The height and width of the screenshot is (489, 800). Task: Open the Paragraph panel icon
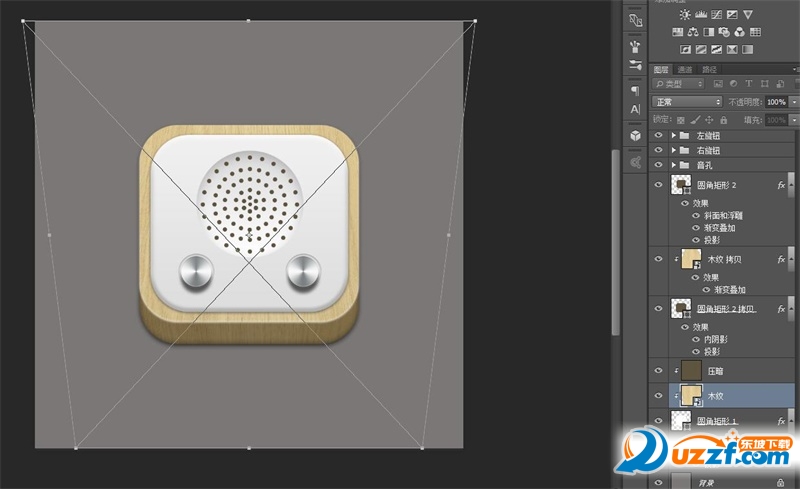coord(634,90)
